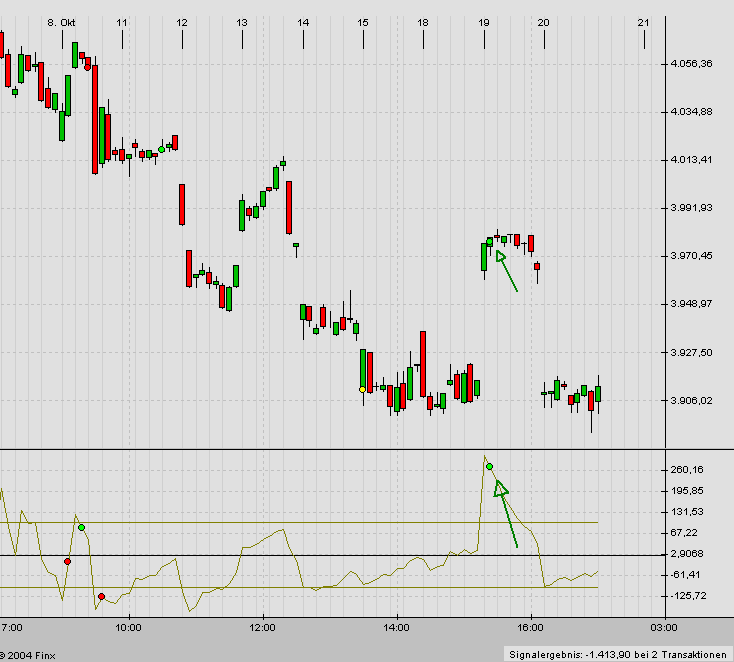Click the green signal dot on the 19 Okt candles

click(490, 242)
